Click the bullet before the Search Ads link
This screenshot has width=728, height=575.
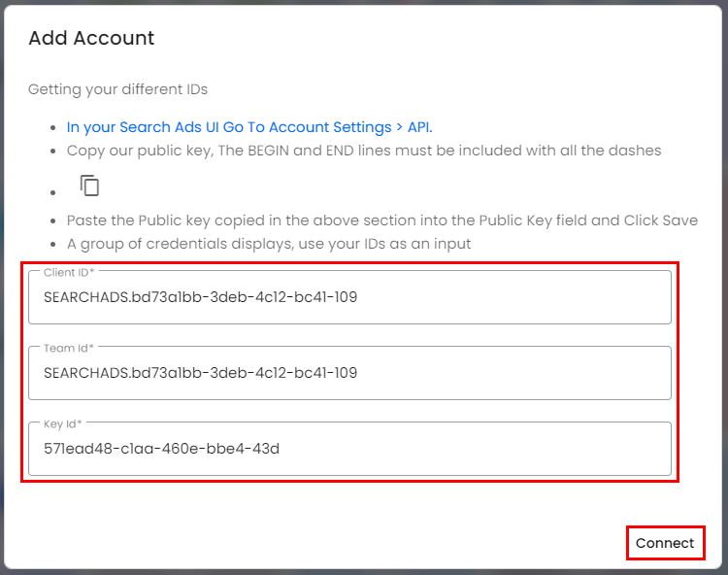54,128
